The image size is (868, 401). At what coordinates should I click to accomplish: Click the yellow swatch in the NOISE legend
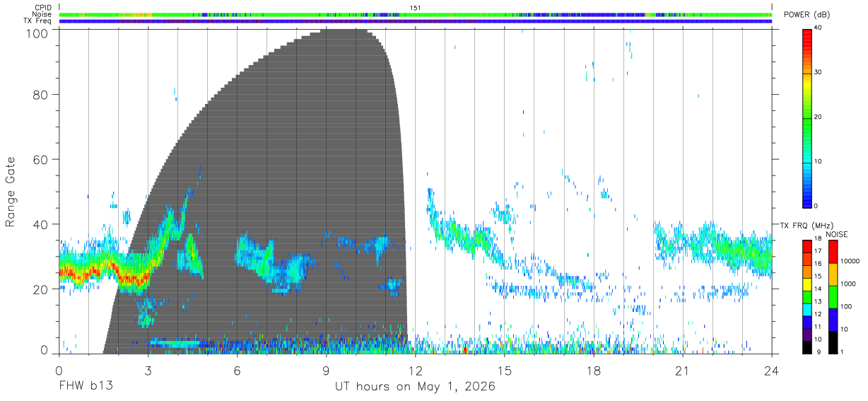pos(832,274)
